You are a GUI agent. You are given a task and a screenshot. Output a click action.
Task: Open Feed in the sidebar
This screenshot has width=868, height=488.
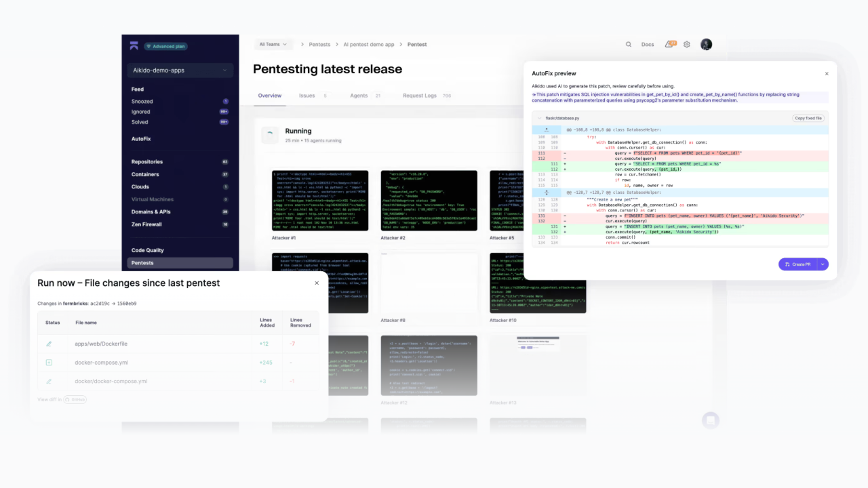click(138, 89)
